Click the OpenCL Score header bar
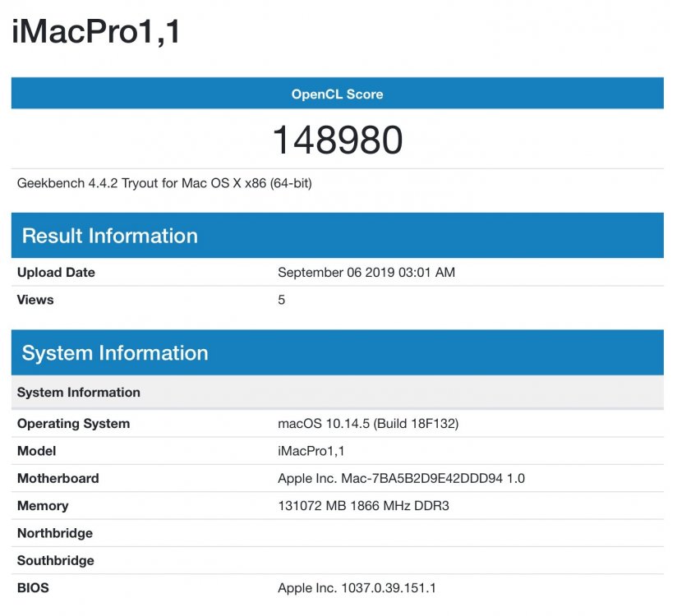 point(337,94)
